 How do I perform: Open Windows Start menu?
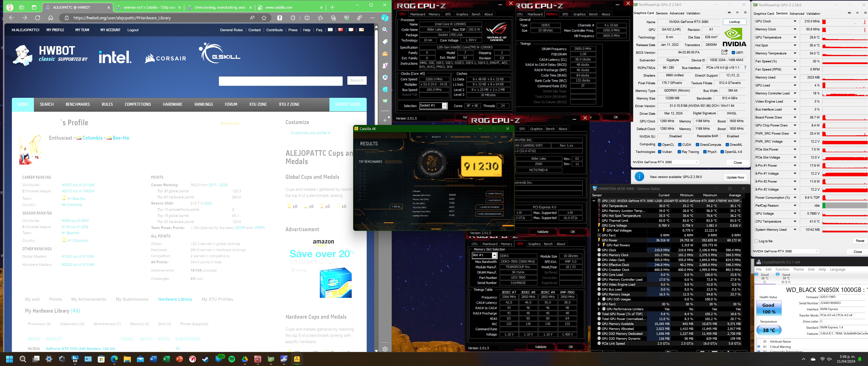tap(9, 359)
